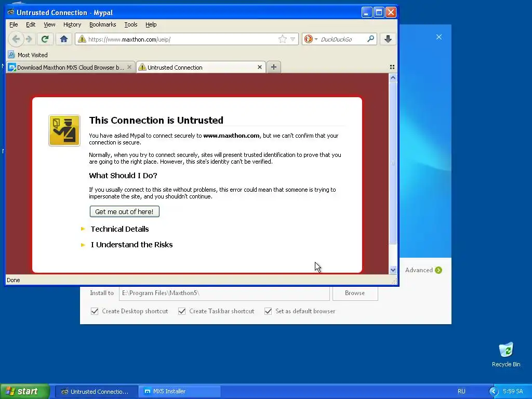Screen dimensions: 532x399
Task: Reload the page with the refresh icon
Action: coord(45,39)
